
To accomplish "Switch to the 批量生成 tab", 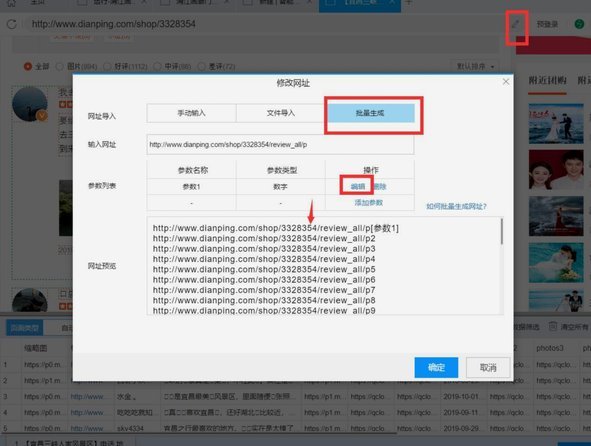I will coord(370,113).
